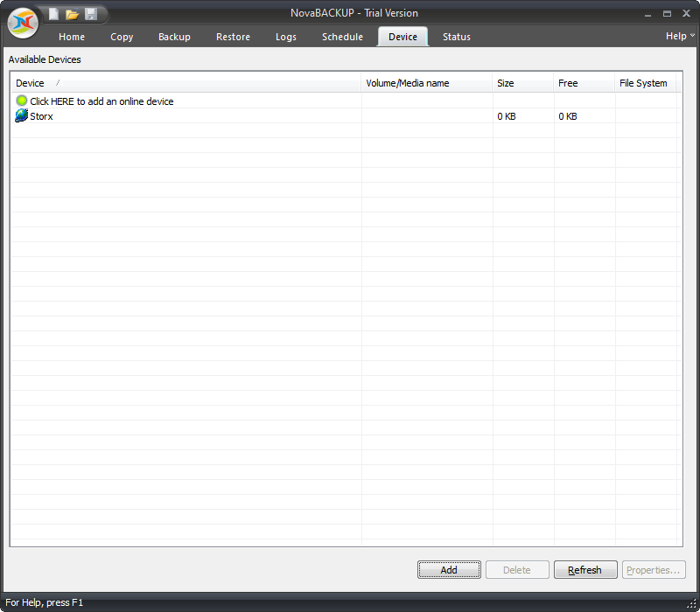700x612 pixels.
Task: Click the Storx Free value 0 KB
Action: (567, 116)
